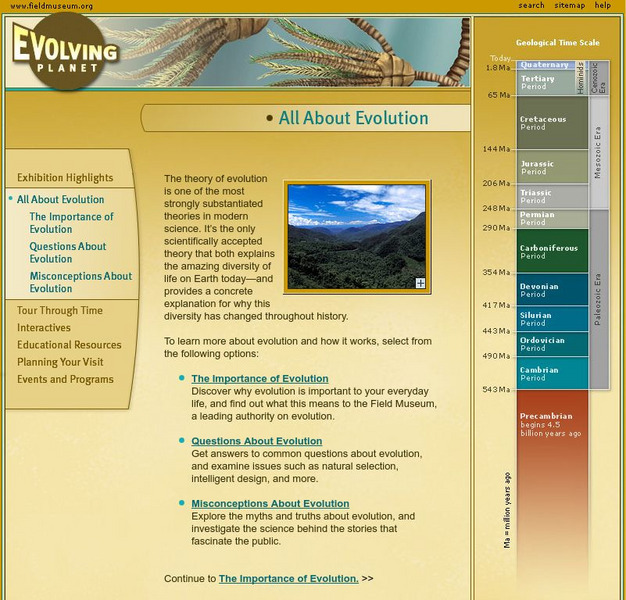Select the Triassic Period block
626x600 pixels.
(x=553, y=196)
